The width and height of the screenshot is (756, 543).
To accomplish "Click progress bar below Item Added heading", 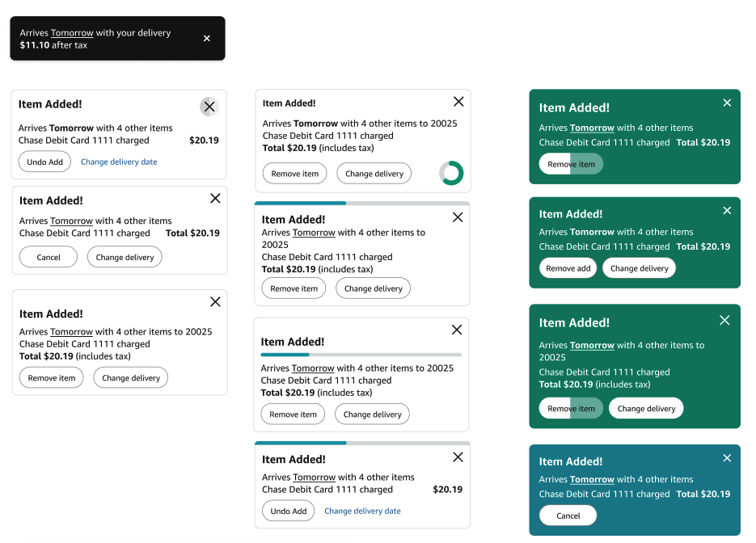I will 361,355.
